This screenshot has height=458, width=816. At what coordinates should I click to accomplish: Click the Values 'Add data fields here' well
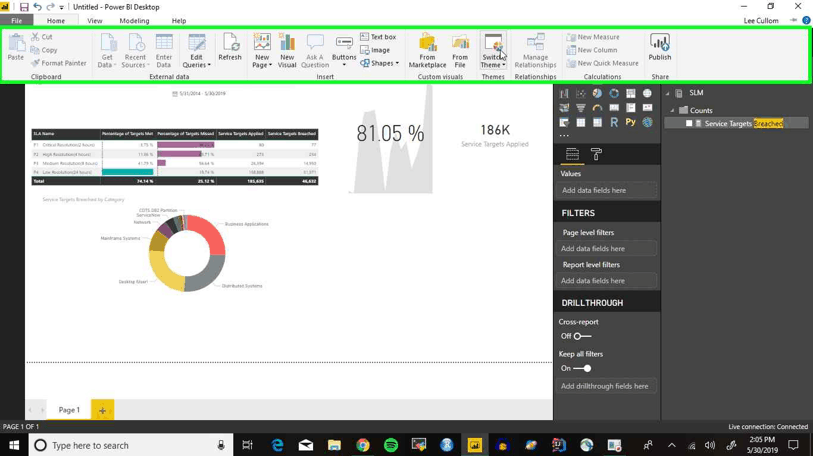point(607,190)
